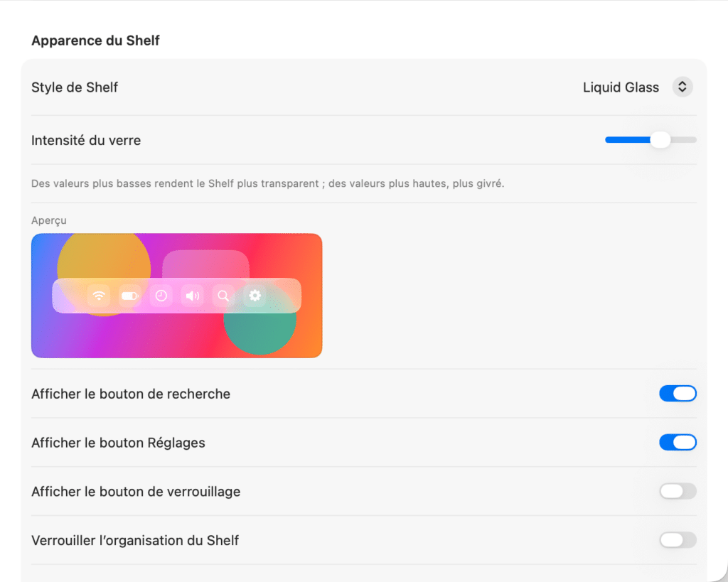Click the battery icon in the Shelf preview

130,296
